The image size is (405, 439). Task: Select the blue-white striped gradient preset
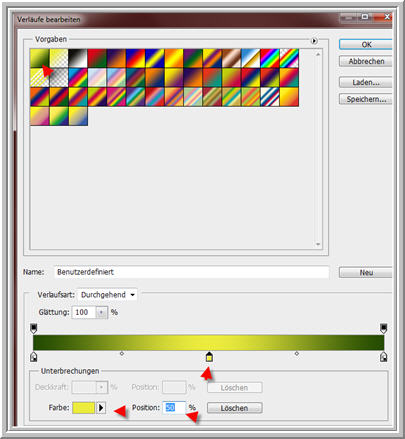pos(270,97)
